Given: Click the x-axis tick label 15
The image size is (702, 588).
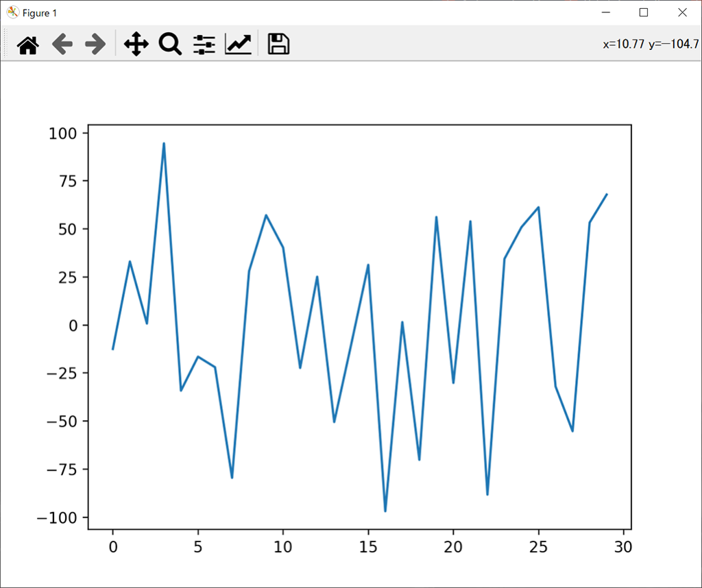Looking at the screenshot, I should [x=368, y=548].
